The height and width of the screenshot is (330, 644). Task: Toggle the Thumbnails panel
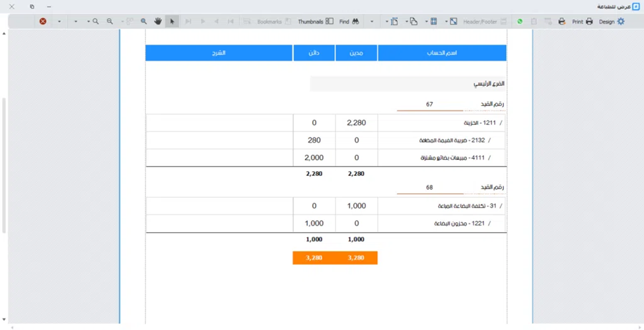pyautogui.click(x=316, y=21)
